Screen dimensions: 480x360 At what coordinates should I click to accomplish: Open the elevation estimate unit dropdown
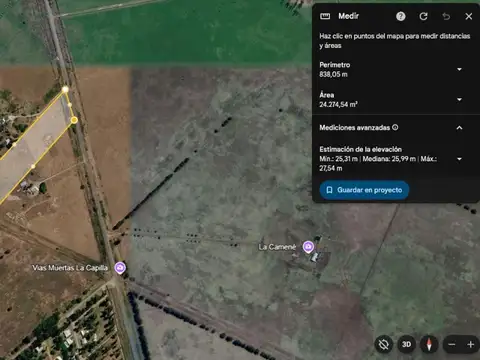tap(459, 159)
